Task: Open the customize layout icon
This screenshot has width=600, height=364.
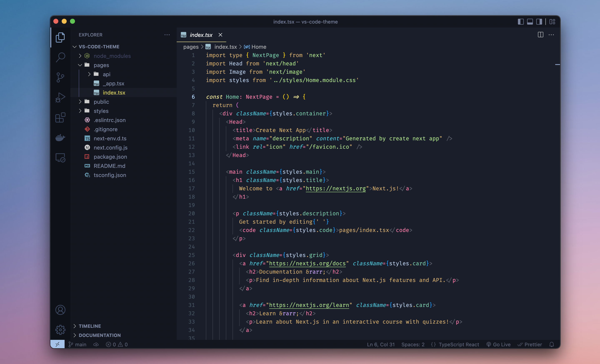Action: point(552,22)
